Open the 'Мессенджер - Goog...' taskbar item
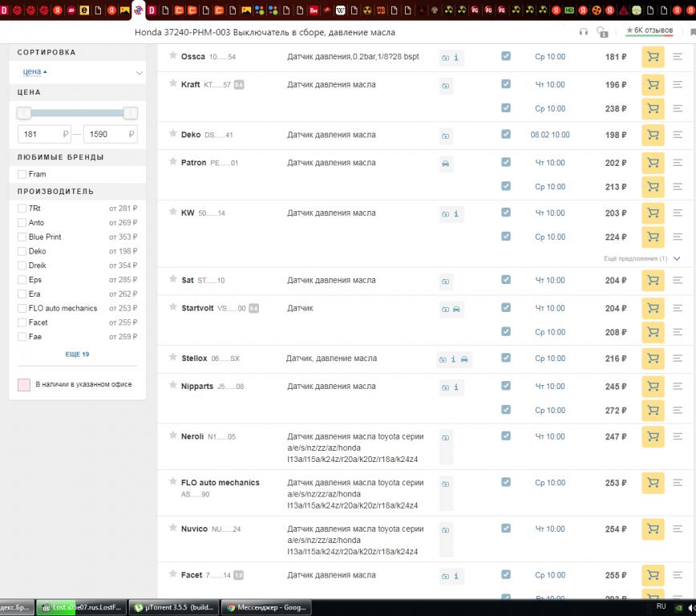 [x=266, y=607]
